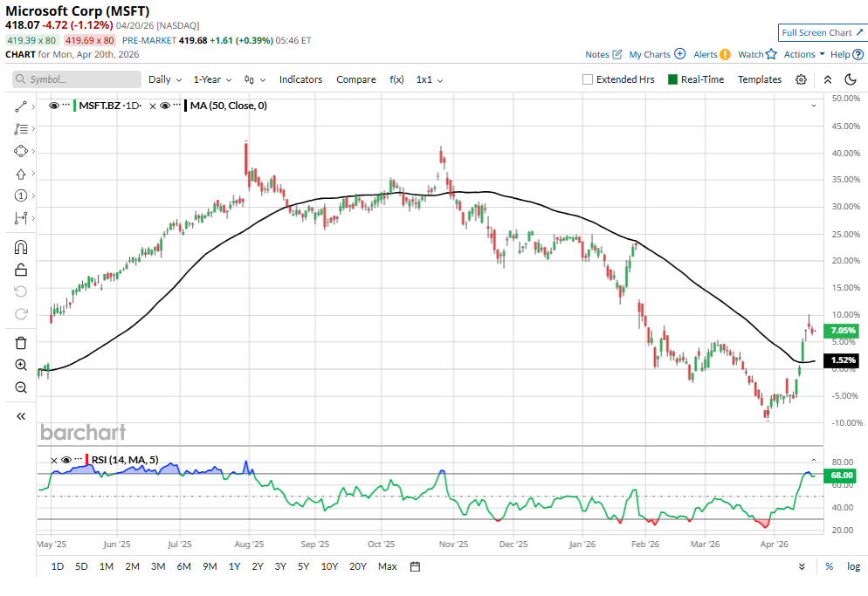Select the trend line drawing tool
This screenshot has width=868, height=596.
(21, 106)
